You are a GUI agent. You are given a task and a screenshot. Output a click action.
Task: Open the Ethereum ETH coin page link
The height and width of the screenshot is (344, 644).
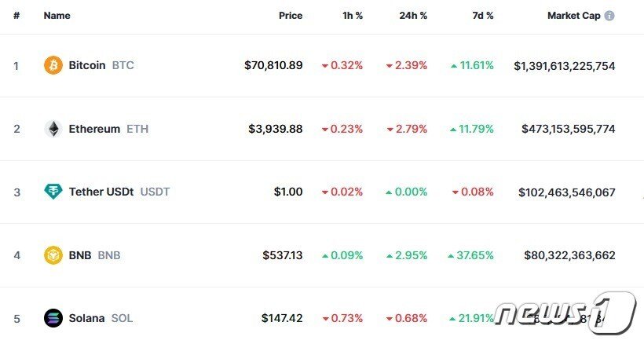pos(108,129)
